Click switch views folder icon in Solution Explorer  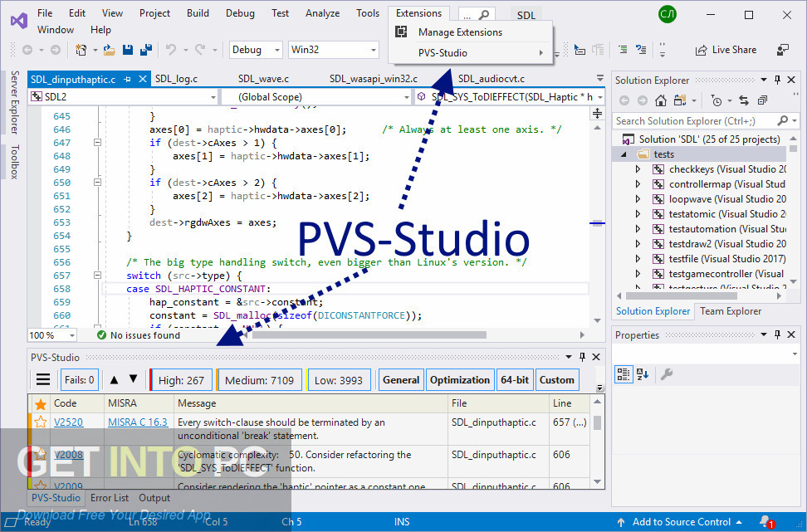click(680, 100)
